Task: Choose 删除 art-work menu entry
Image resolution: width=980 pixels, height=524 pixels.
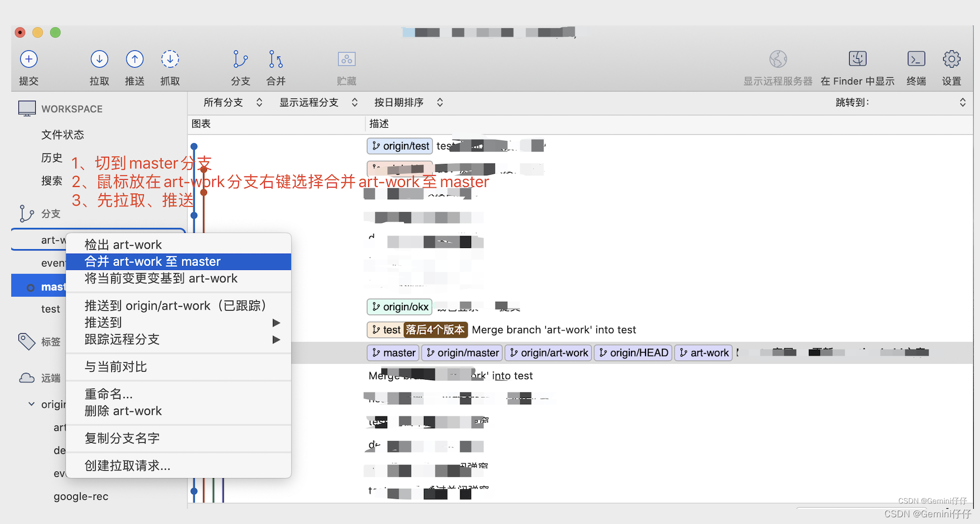Action: coord(178,411)
